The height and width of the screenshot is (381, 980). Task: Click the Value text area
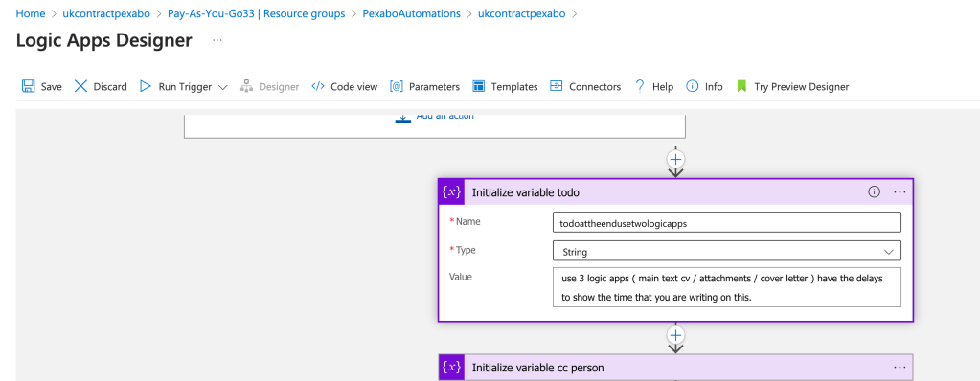[727, 288]
